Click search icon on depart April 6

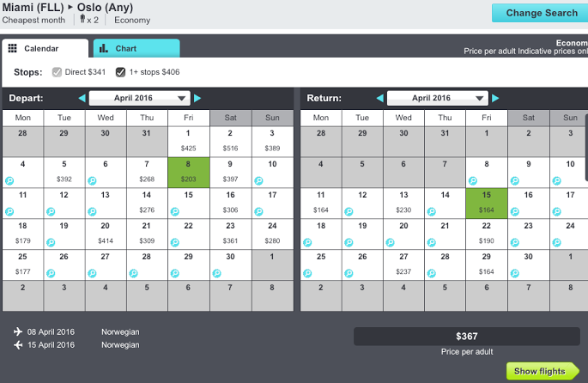92,180
